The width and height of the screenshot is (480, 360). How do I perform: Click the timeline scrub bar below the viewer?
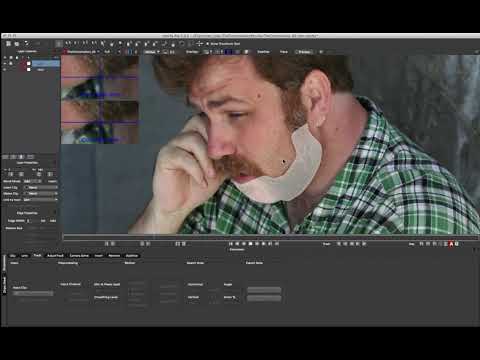pos(271,237)
